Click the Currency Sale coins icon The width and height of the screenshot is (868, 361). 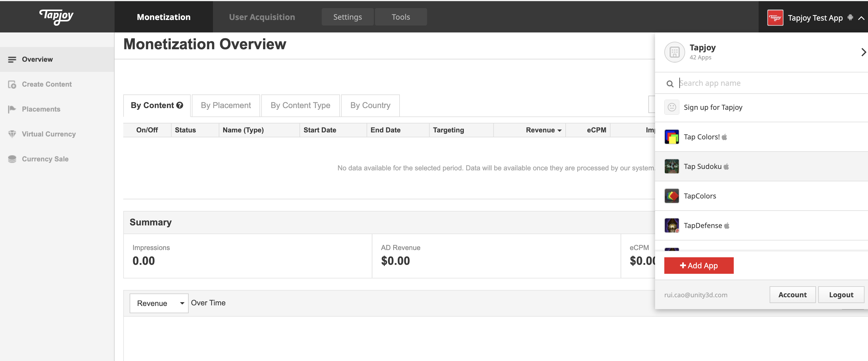pyautogui.click(x=12, y=159)
